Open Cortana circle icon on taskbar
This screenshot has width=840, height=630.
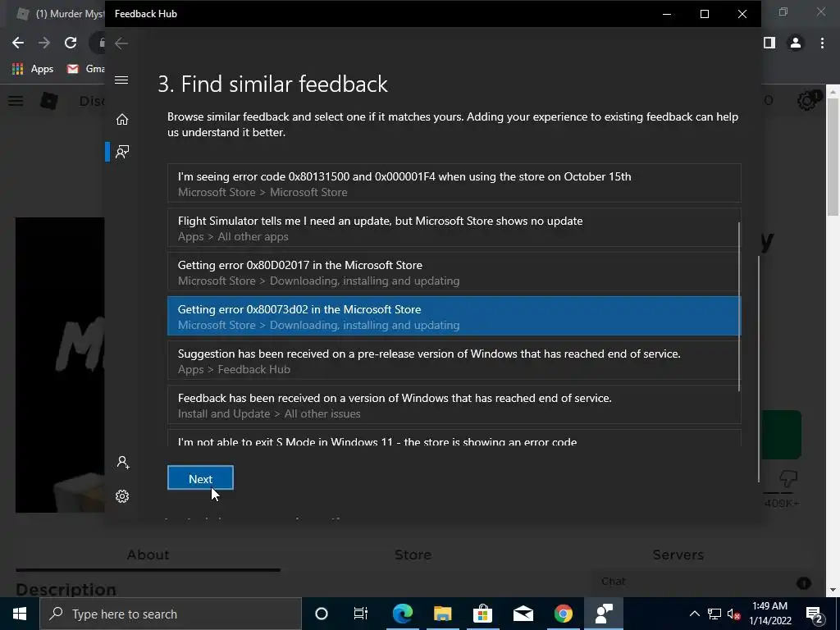pos(322,614)
